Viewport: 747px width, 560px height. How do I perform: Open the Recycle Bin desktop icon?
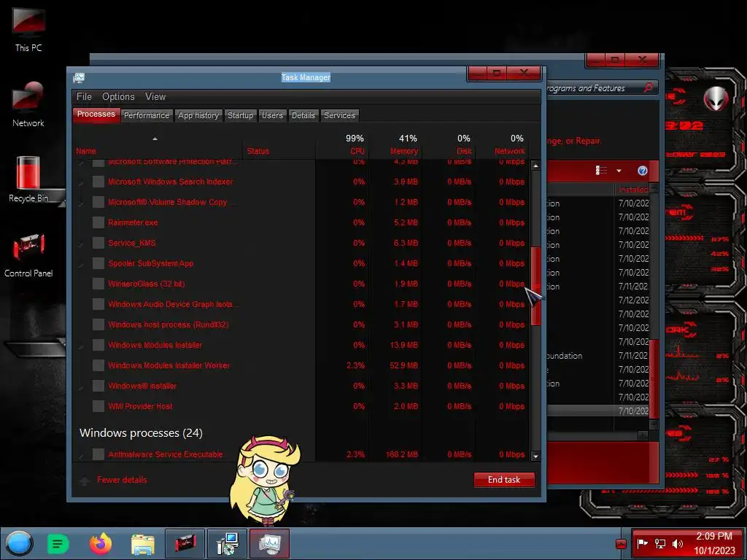28,179
